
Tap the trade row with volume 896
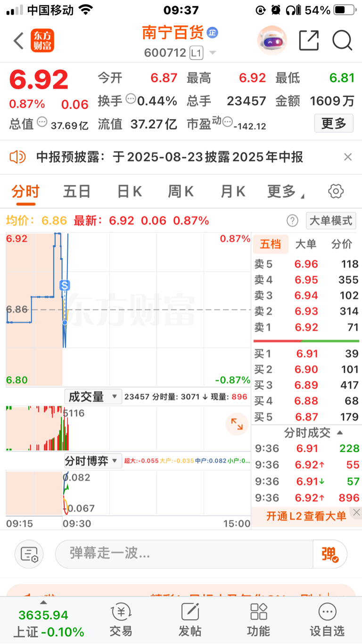click(307, 498)
